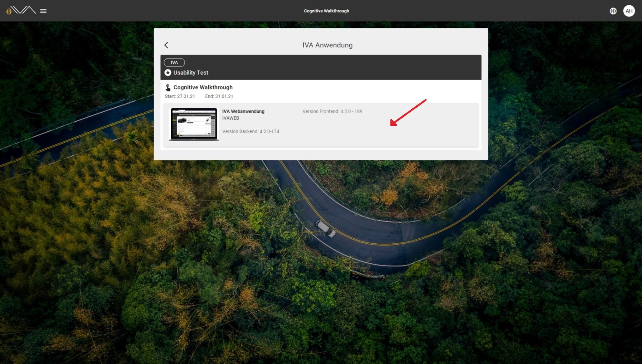
Task: Click Version Frontend: 4.2.0 - 189
Action: 332,112
